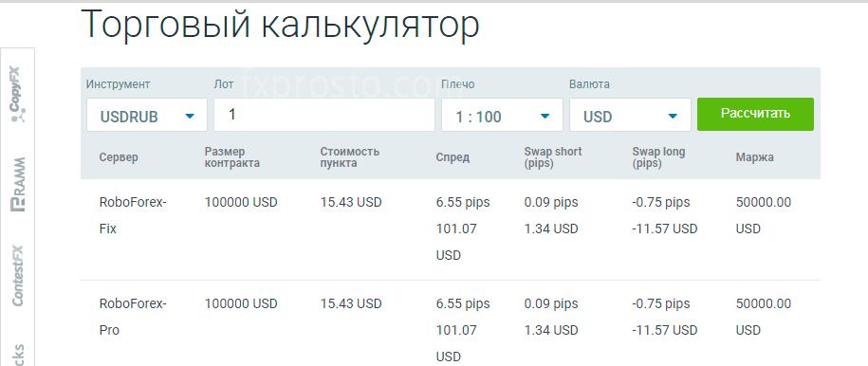The width and height of the screenshot is (868, 366).
Task: Select the RoboForex-Pro server row
Action: [451, 323]
